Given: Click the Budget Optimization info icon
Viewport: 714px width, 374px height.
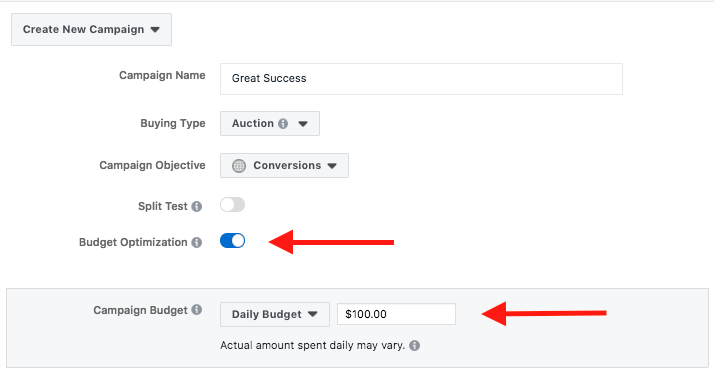Looking at the screenshot, I should point(197,242).
